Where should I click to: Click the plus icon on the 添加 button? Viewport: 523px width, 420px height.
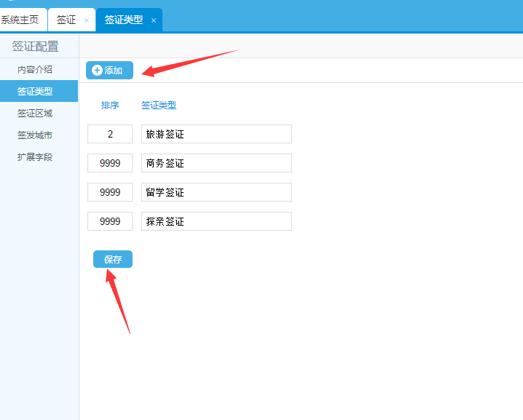click(97, 71)
